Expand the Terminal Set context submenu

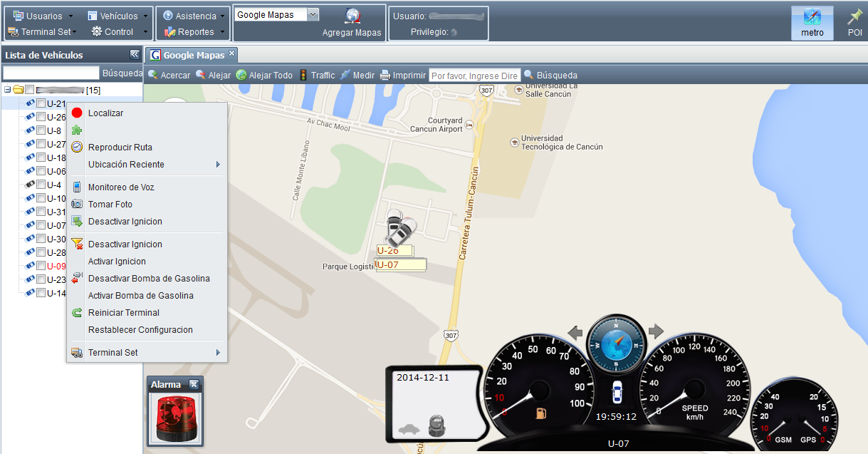coord(146,353)
